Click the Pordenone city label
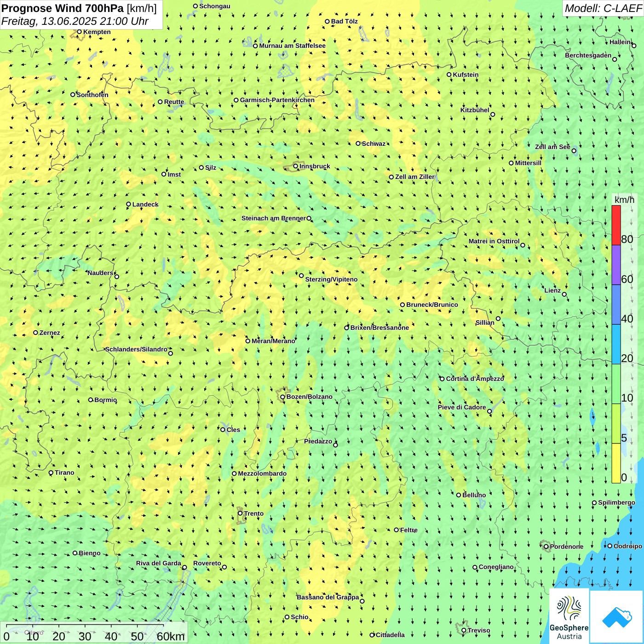This screenshot has height=644, width=644. [567, 546]
